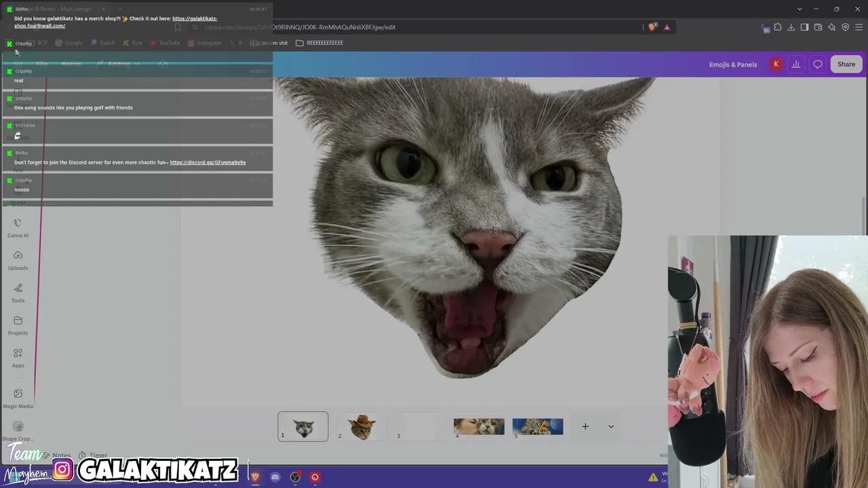Open the Apps panel
This screenshot has width=868, height=488.
(x=18, y=358)
